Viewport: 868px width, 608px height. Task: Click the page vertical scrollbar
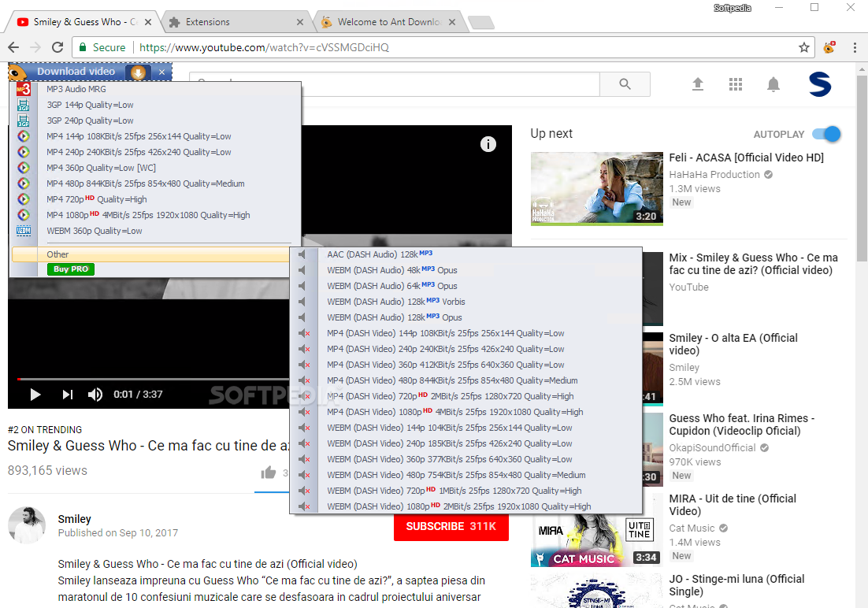(x=862, y=167)
